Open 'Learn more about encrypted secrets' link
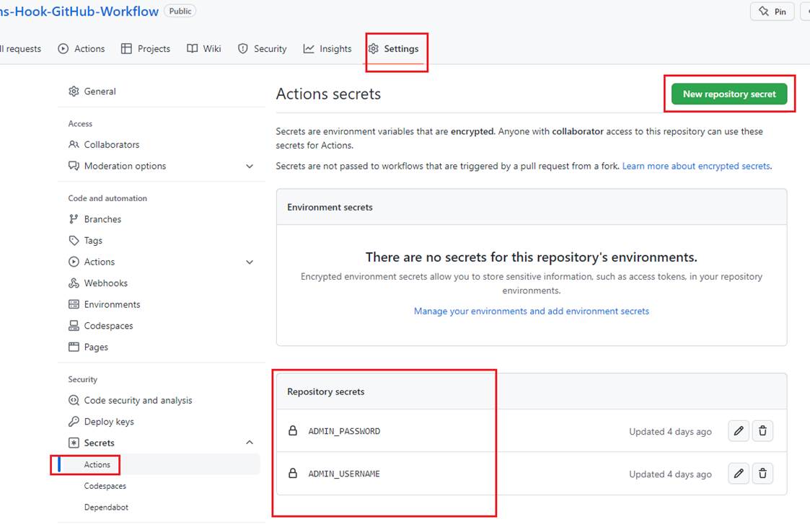Image resolution: width=810 pixels, height=532 pixels. coord(696,166)
